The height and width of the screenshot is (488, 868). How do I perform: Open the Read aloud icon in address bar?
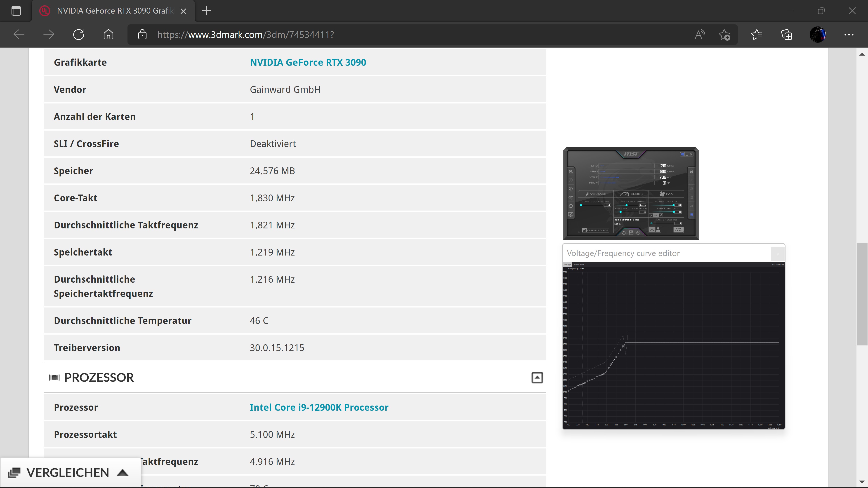(700, 34)
